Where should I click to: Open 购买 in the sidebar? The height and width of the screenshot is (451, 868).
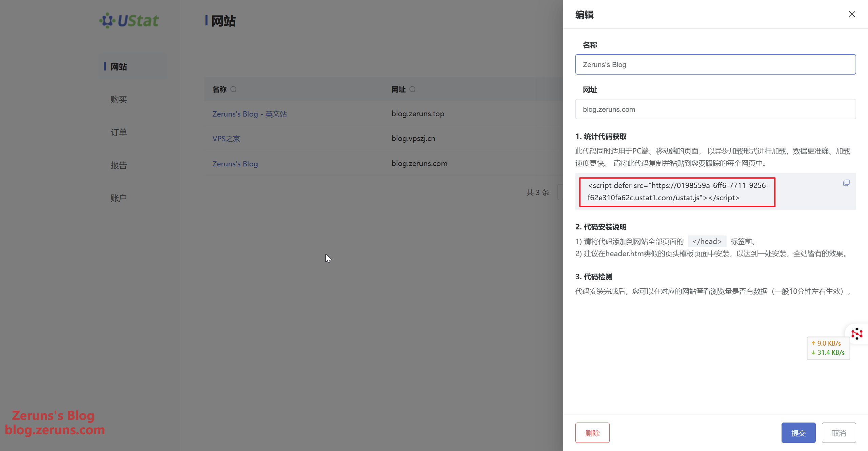coord(119,100)
